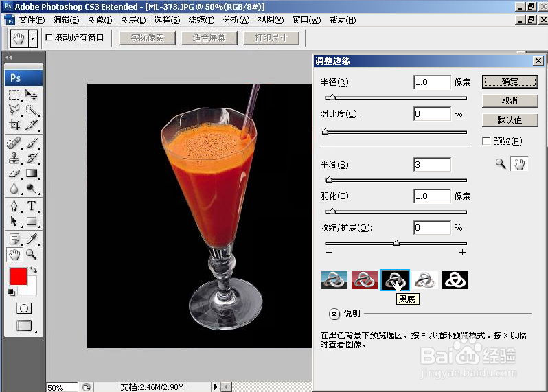Select the Polygonal Lasso tool
Image resolution: width=548 pixels, height=392 pixels.
(14, 110)
